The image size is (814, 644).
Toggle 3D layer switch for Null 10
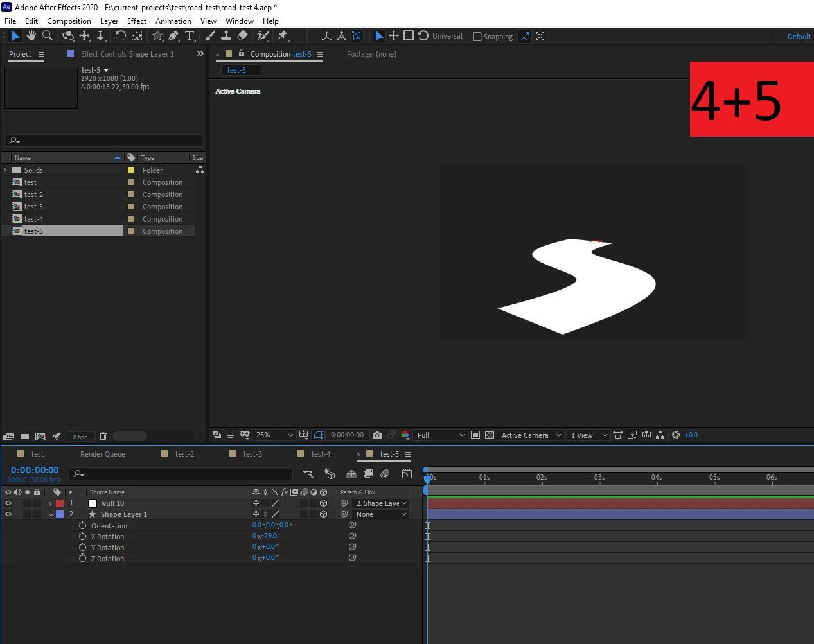tap(324, 503)
